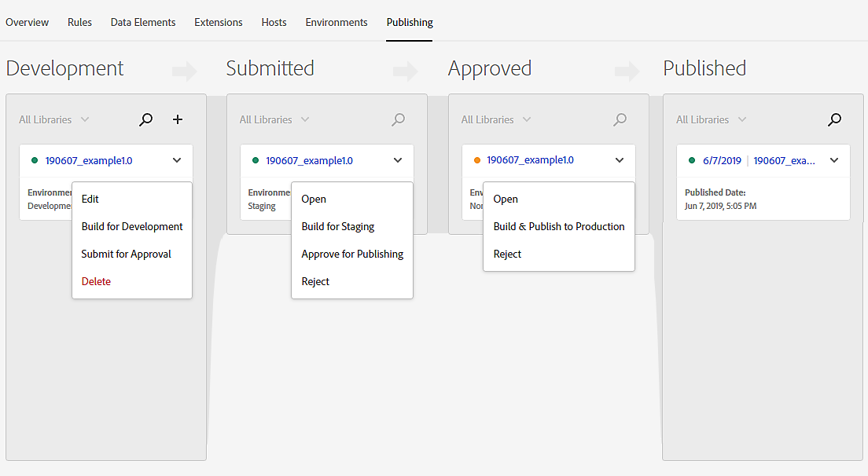Open the Data Elements tab
868x476 pixels.
[143, 22]
